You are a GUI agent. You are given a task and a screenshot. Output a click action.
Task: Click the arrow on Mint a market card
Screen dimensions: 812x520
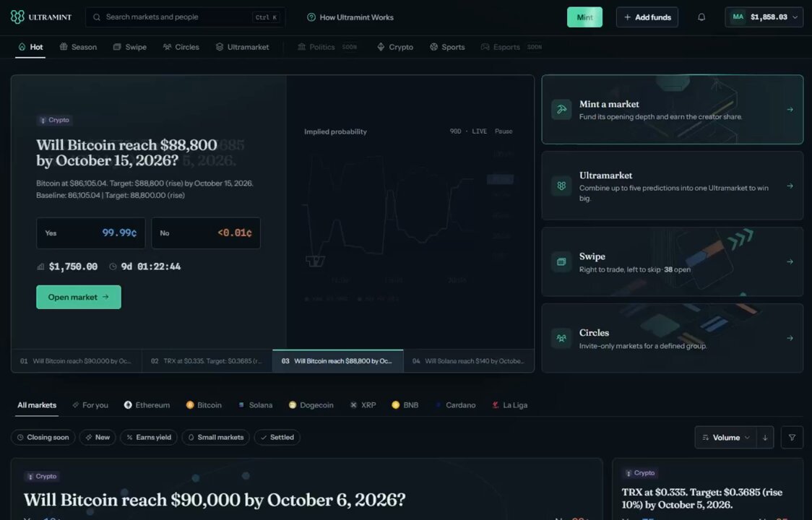[790, 109]
